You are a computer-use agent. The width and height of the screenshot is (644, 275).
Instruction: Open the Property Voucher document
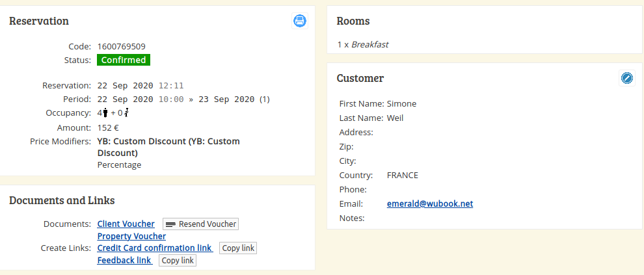click(131, 237)
